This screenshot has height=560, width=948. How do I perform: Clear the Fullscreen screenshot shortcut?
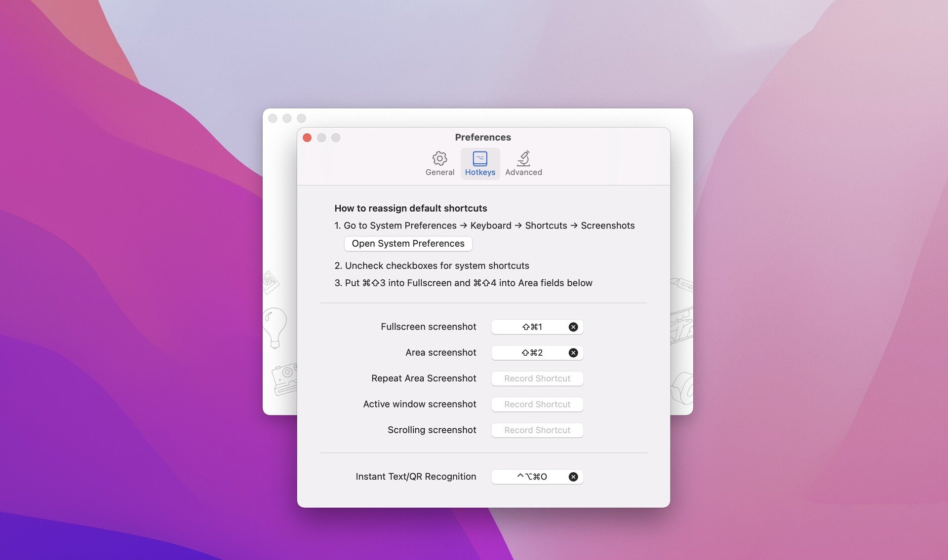573,327
